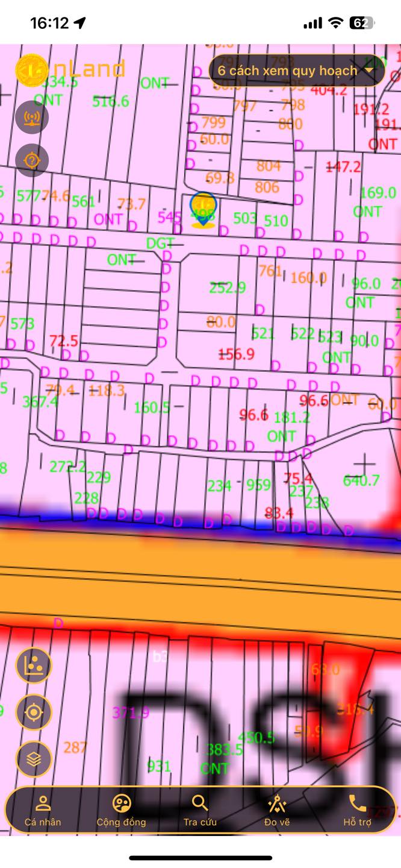This screenshot has height=868, width=401.
Task: Tap the parcel labeled 640.7
Action: click(x=361, y=480)
